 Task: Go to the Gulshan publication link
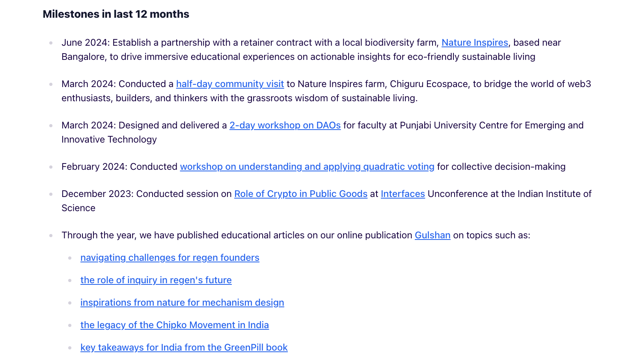[432, 235]
